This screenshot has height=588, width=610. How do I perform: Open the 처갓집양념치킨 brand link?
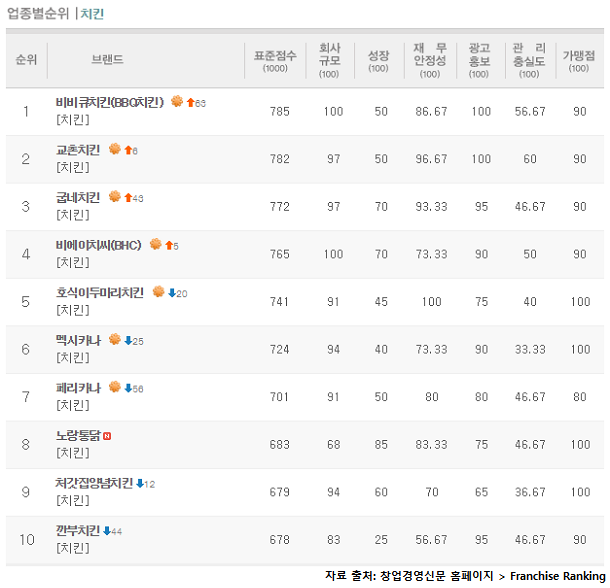(x=94, y=483)
